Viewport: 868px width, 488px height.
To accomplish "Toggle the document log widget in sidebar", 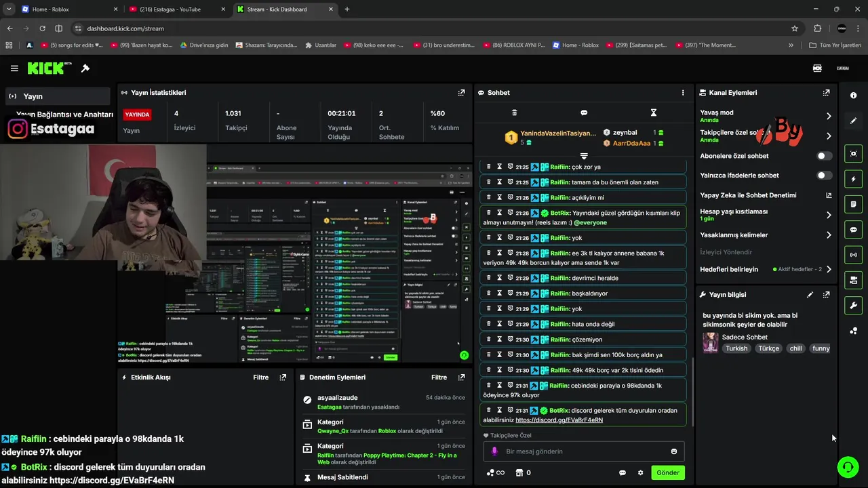I will 853,204.
